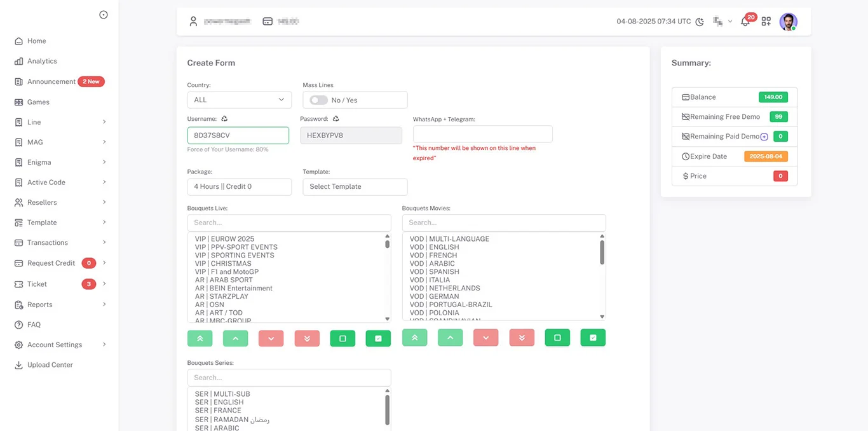Click the Bouquets Movies search box
868x431 pixels.
pos(504,222)
